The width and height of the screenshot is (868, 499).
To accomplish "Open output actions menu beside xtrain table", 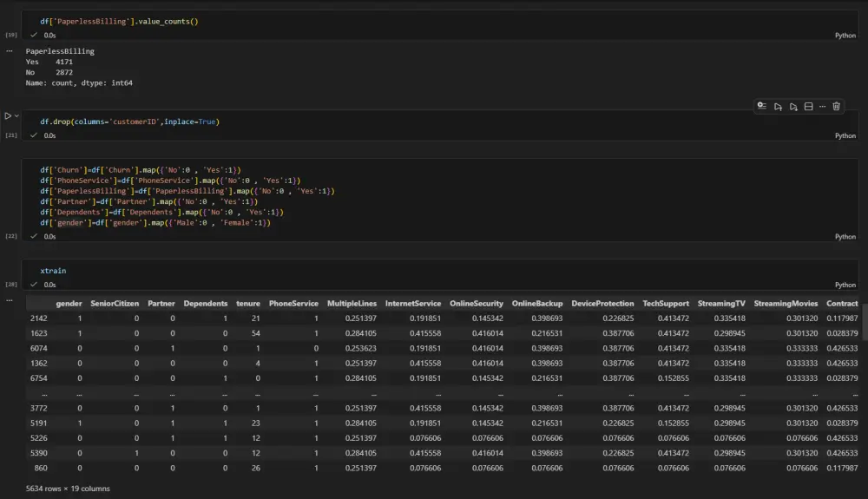I will (x=10, y=300).
